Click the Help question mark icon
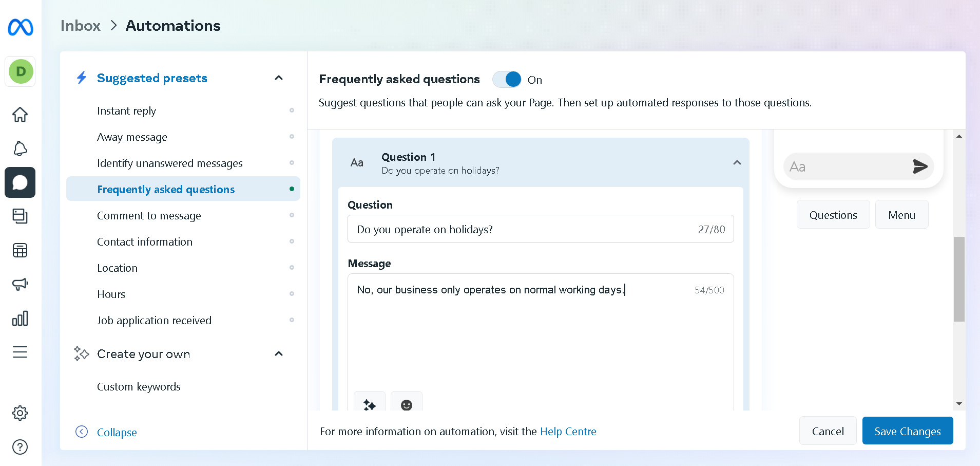 (x=20, y=447)
